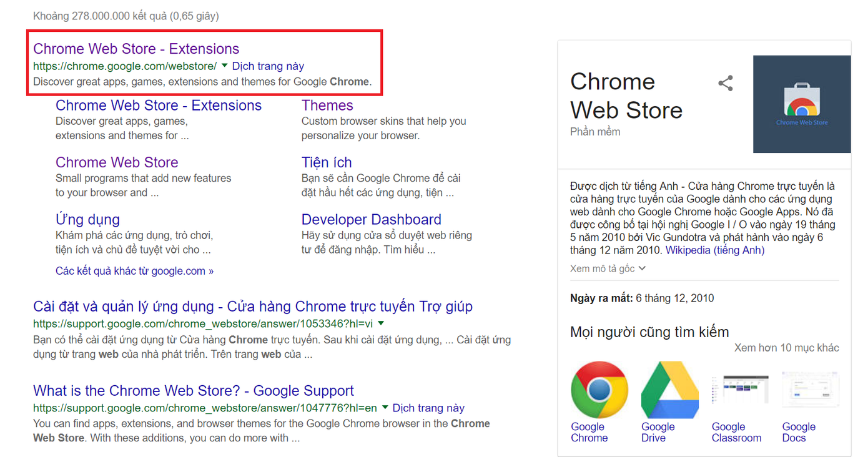The image size is (868, 457).
Task: Open the Google Chrome text link
Action: [589, 432]
